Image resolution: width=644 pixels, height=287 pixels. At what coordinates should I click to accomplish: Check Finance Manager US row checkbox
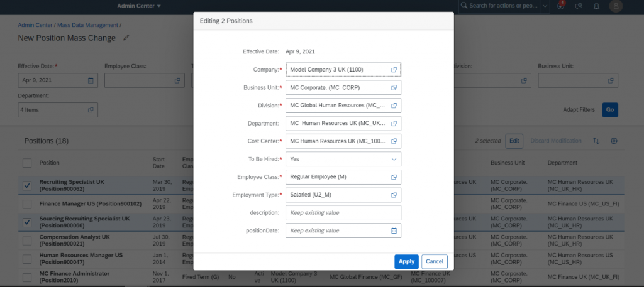click(27, 203)
